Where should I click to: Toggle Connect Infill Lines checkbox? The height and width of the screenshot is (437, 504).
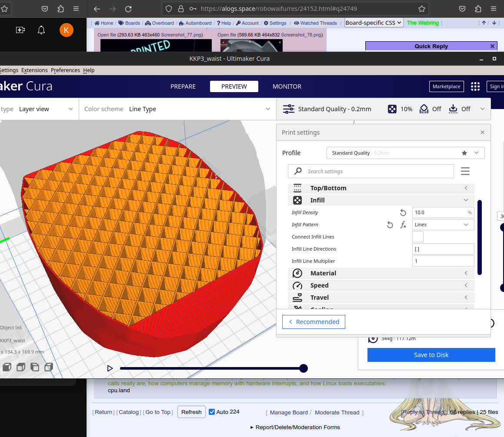click(417, 237)
